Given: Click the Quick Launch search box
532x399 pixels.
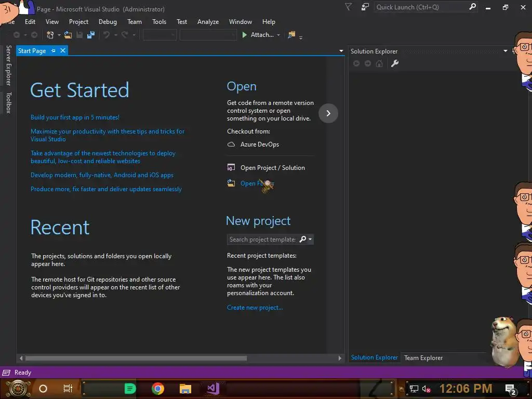Looking at the screenshot, I should (420, 7).
